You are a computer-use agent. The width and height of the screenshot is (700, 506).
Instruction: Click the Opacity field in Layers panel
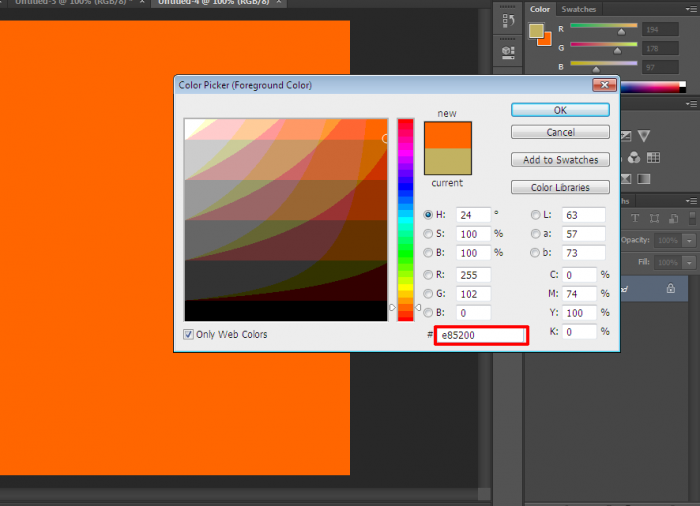pos(668,240)
